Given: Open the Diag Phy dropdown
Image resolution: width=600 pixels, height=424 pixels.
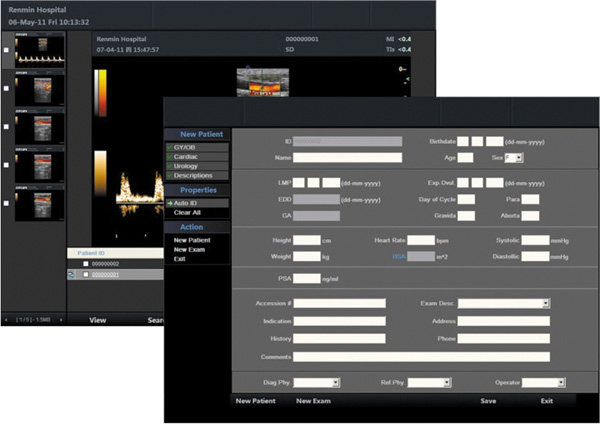Looking at the screenshot, I should 336,382.
